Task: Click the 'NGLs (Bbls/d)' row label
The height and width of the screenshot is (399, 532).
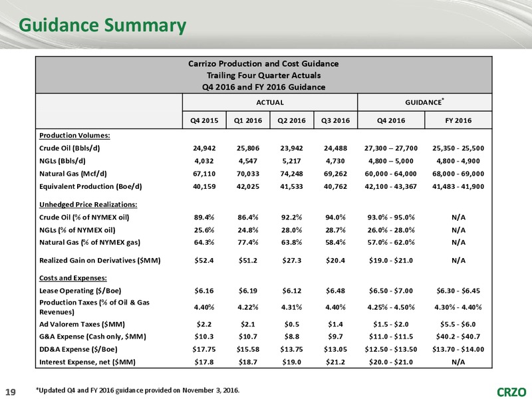Action: click(63, 161)
